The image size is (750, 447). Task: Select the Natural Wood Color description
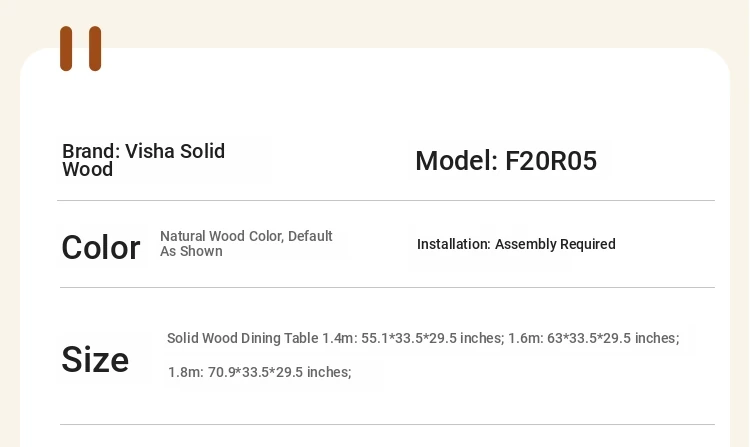(x=246, y=243)
